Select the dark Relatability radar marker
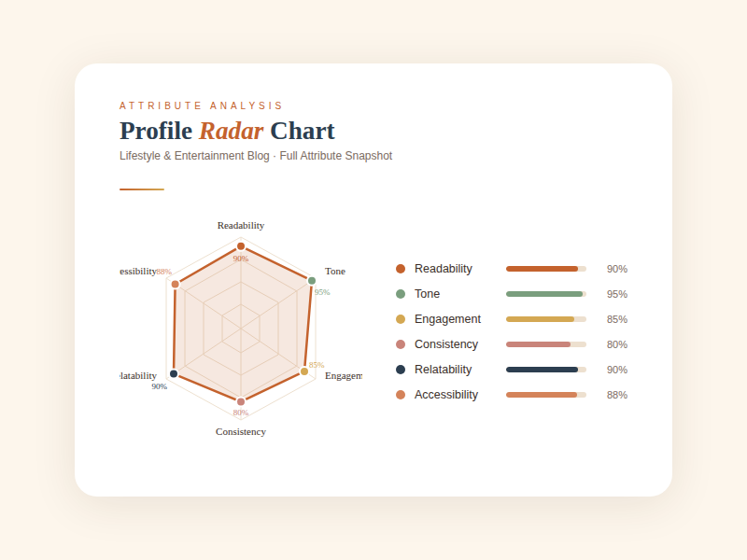Image resolution: width=747 pixels, height=560 pixels. [x=174, y=373]
